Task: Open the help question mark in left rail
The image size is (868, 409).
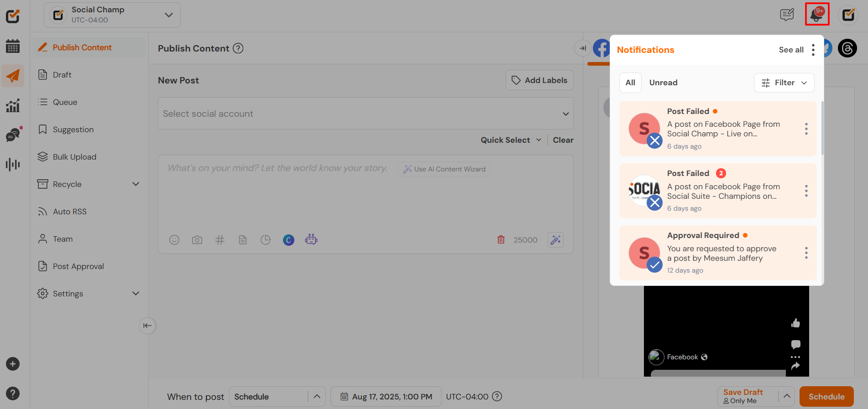Action: [x=13, y=393]
